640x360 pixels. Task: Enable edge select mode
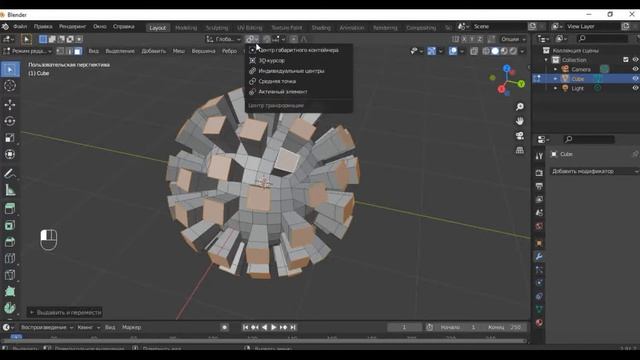69,51
